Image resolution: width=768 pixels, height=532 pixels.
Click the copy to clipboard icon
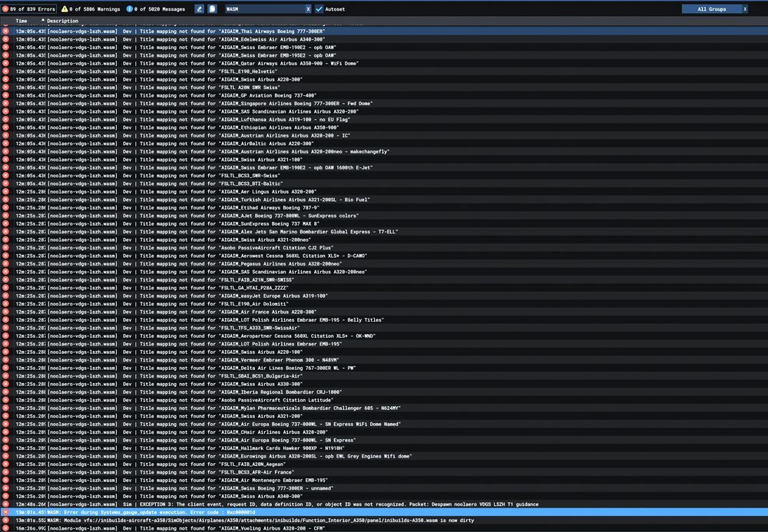click(212, 9)
